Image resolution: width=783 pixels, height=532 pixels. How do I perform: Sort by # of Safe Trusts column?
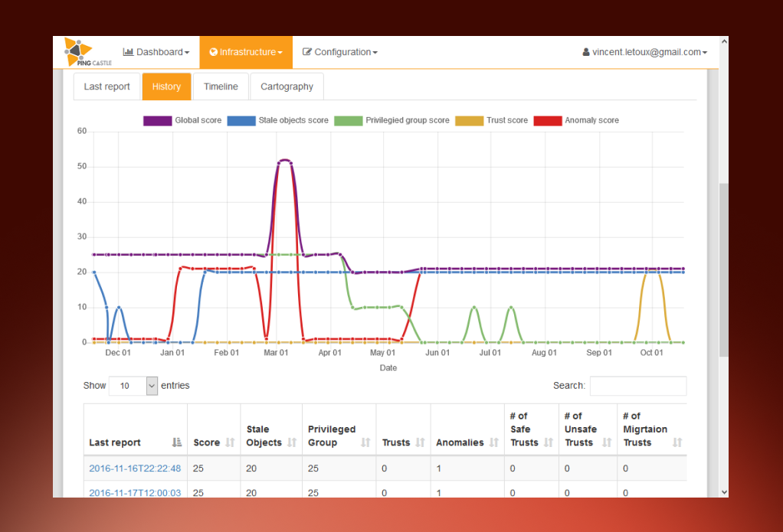coord(532,429)
